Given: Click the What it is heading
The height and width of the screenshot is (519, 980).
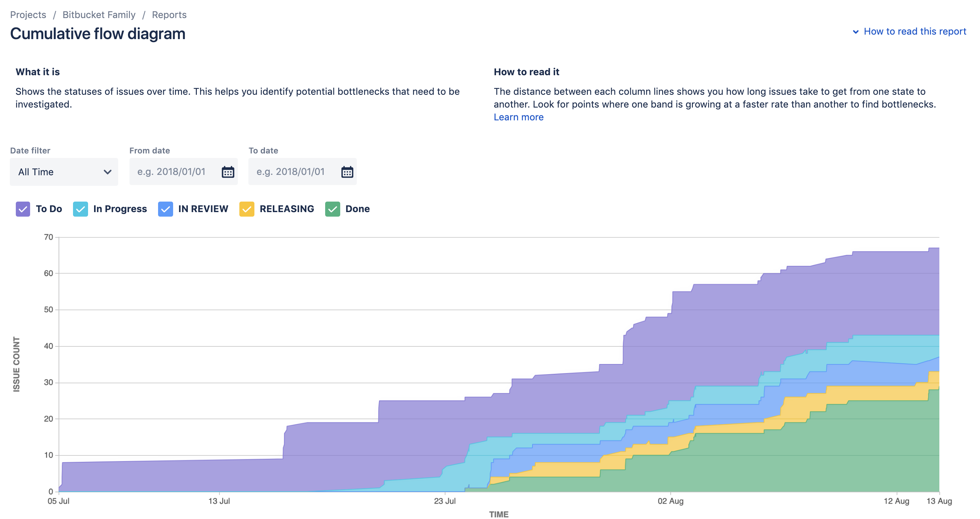Looking at the screenshot, I should (38, 72).
